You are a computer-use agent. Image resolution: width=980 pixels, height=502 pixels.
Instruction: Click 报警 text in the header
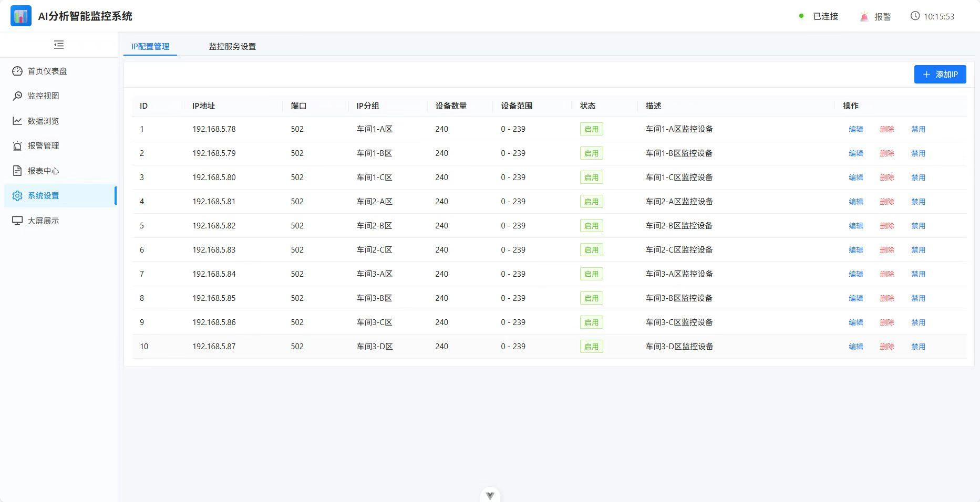tap(883, 16)
